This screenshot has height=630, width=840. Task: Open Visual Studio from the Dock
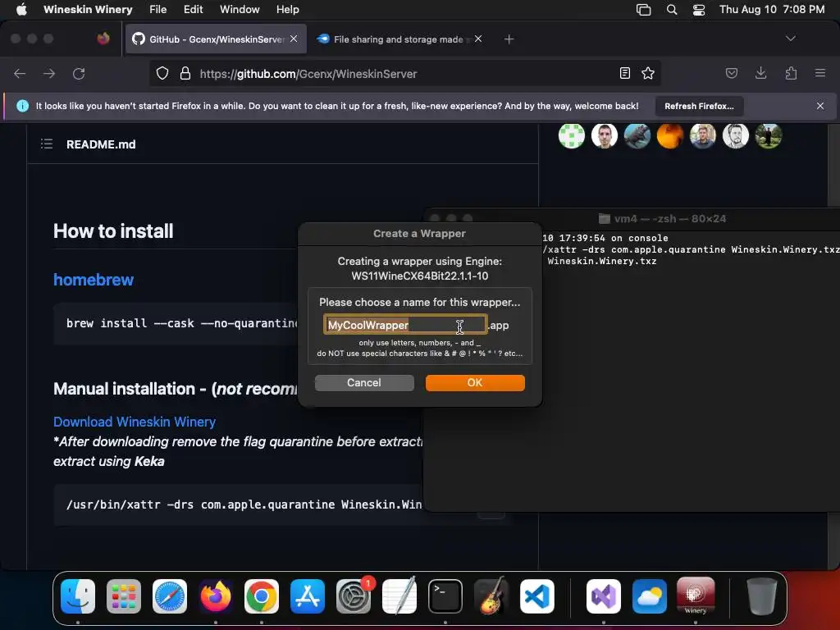pyautogui.click(x=604, y=596)
